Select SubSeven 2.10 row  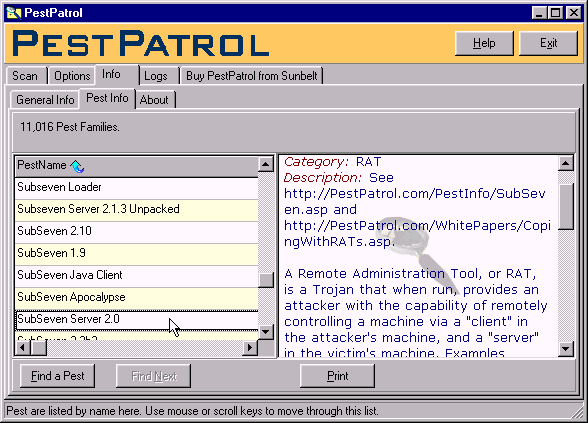pyautogui.click(x=136, y=231)
